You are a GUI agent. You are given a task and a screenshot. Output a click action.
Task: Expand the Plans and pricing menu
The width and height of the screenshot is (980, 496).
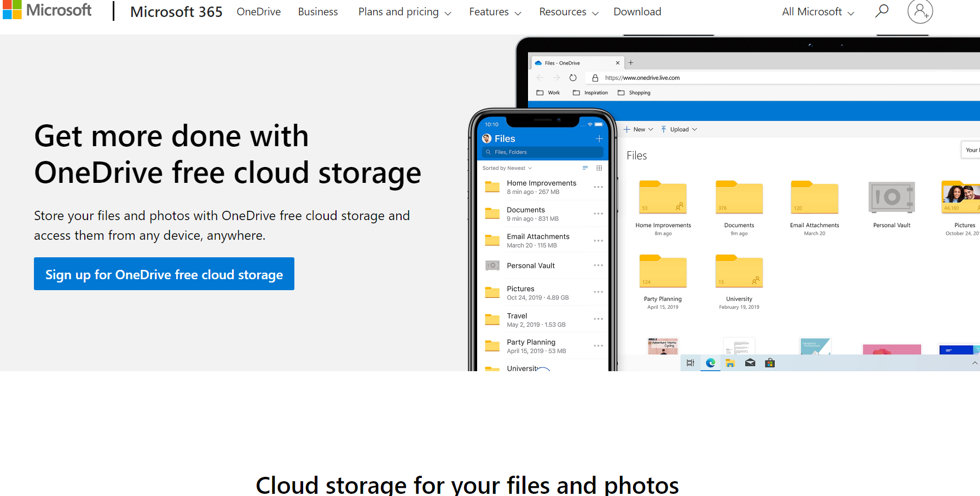(405, 11)
